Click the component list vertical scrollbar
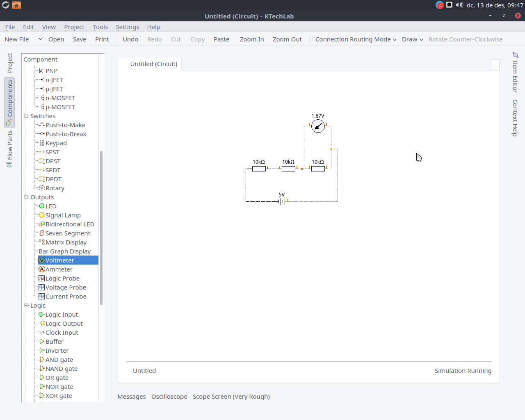 tap(101, 228)
